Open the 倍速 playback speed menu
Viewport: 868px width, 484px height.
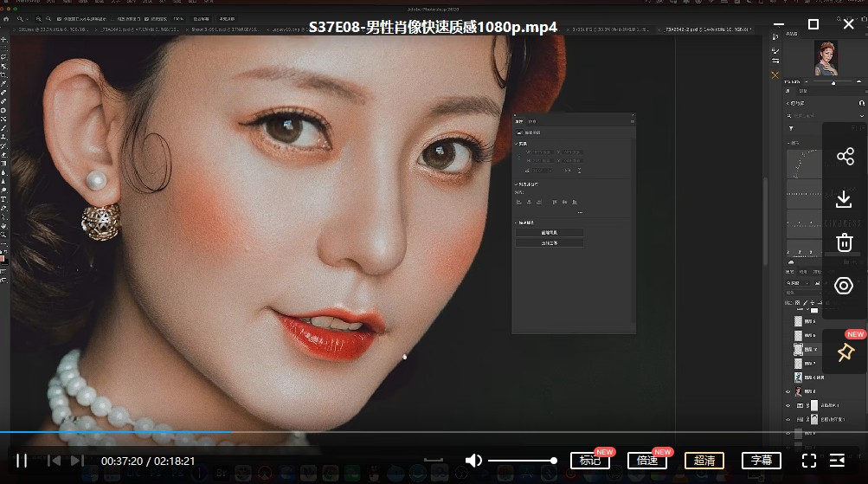(x=647, y=461)
